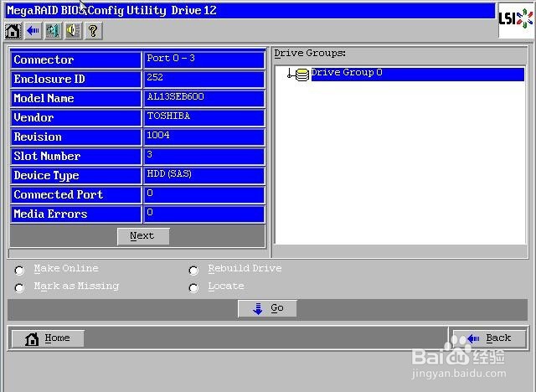Image resolution: width=536 pixels, height=392 pixels.
Task: Open help with the question mark icon
Action: (x=93, y=31)
